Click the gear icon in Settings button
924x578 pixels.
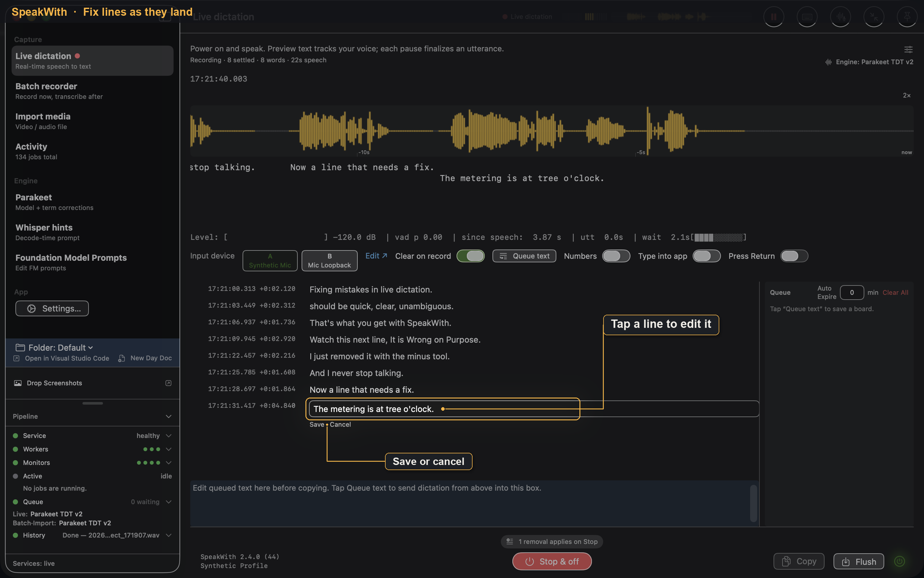pyautogui.click(x=32, y=309)
